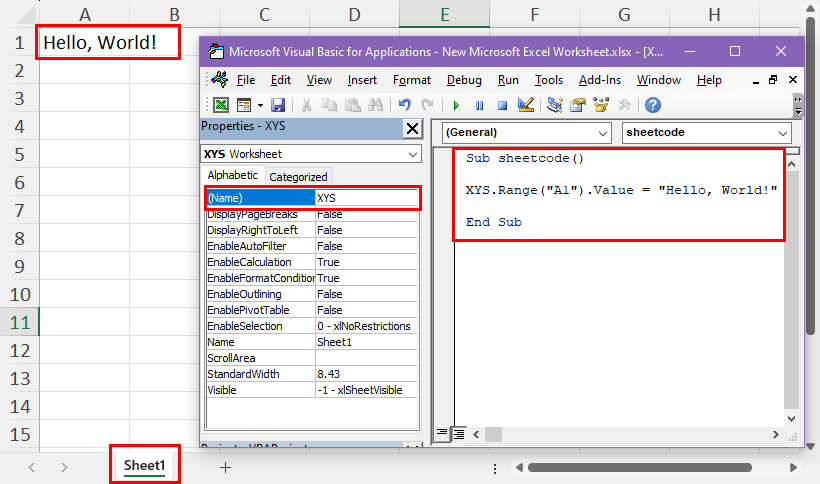Click the Paste clipboard icon
820x484 pixels.
[x=352, y=105]
